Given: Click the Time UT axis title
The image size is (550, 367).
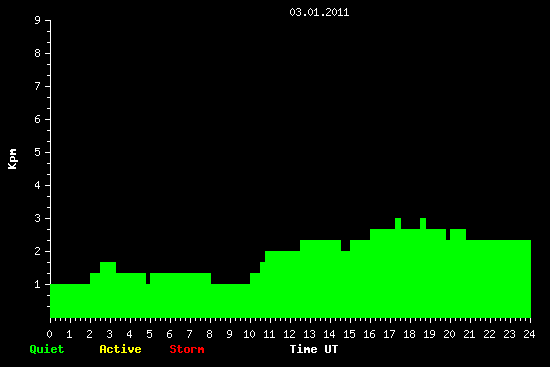Looking at the screenshot, I should [314, 349].
